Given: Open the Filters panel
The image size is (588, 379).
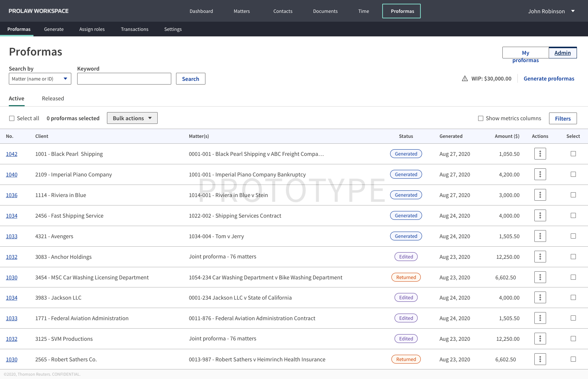Looking at the screenshot, I should [x=563, y=118].
